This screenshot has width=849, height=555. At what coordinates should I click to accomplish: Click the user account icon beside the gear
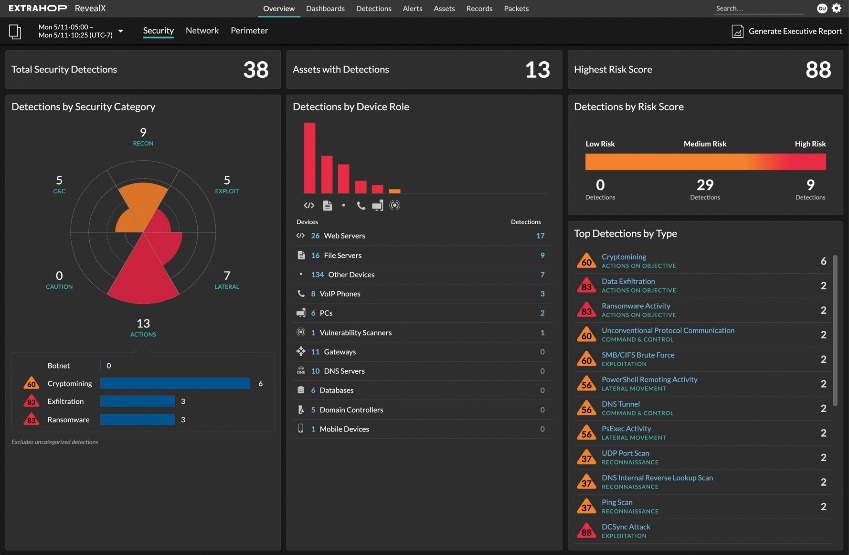click(x=822, y=8)
